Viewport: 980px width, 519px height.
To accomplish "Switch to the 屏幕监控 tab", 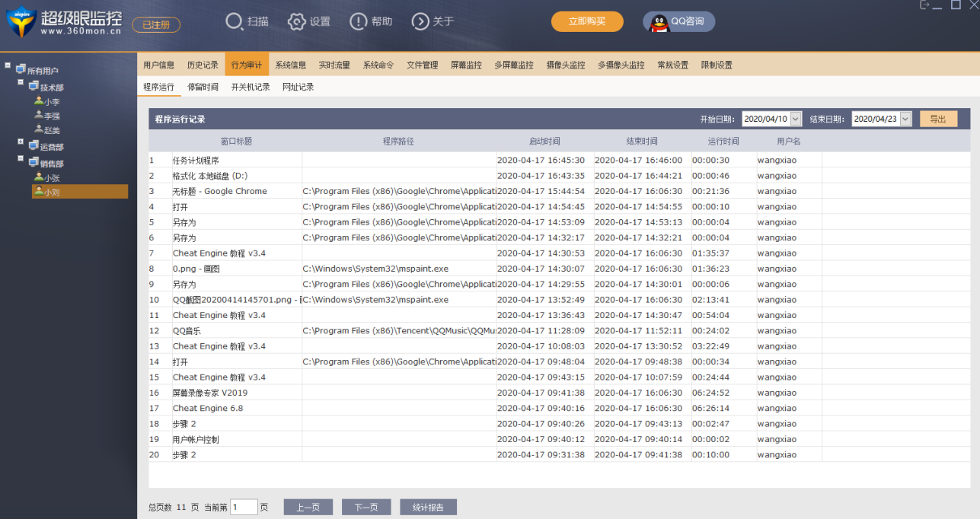I will [466, 65].
